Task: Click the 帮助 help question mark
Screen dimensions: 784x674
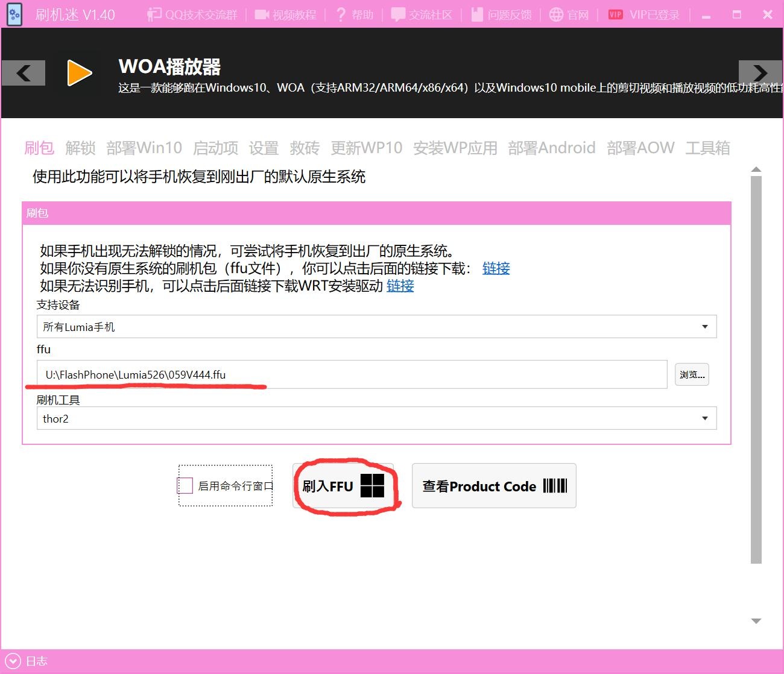Action: pos(341,14)
